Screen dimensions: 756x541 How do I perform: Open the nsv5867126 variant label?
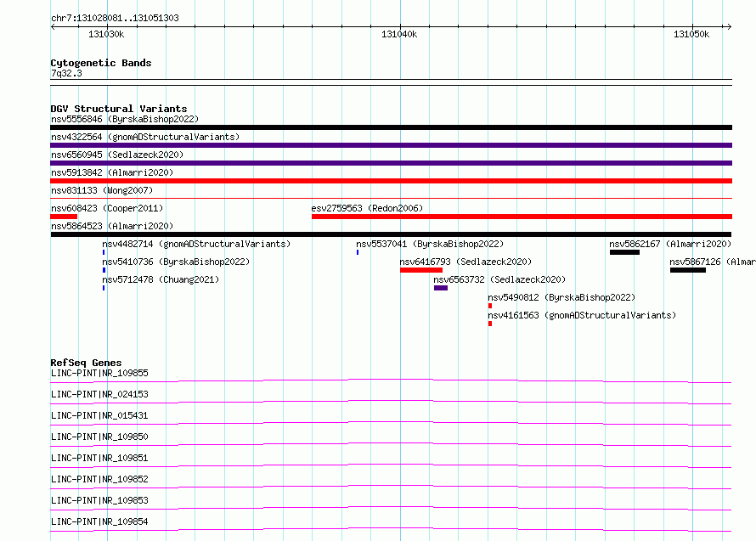coord(712,262)
